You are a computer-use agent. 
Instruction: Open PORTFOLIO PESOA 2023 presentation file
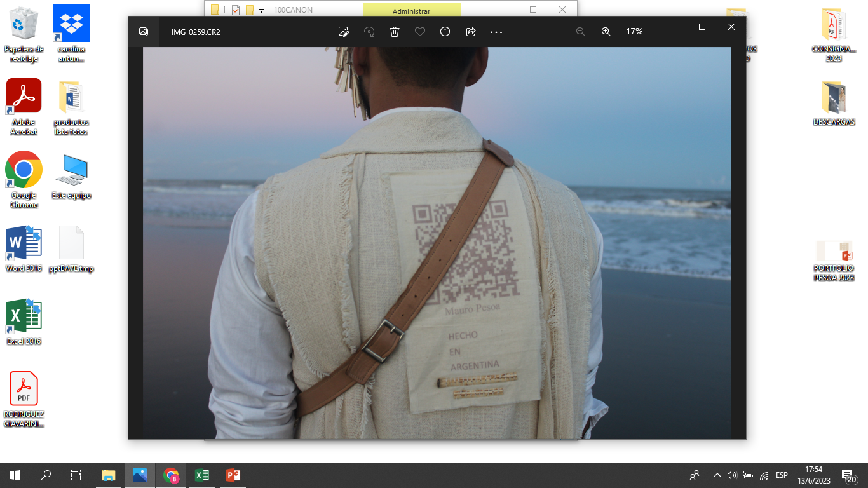[834, 261]
